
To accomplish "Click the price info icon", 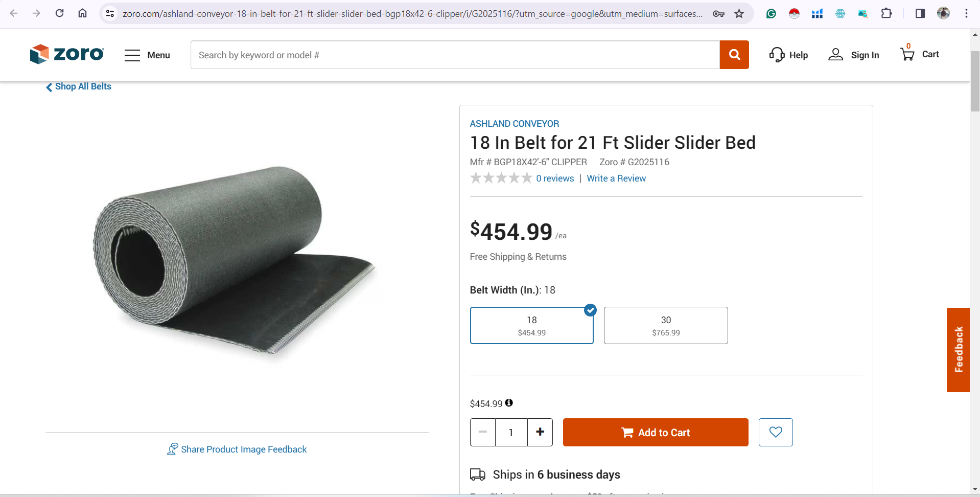I will point(509,403).
